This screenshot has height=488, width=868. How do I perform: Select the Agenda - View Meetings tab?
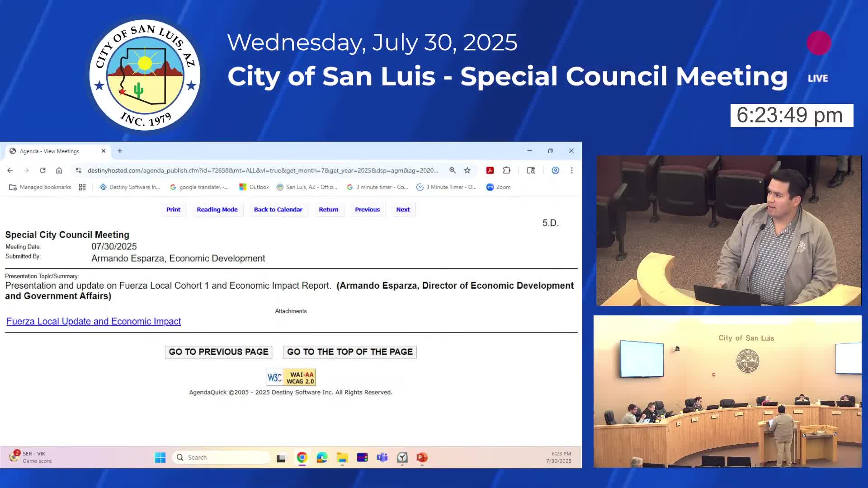pyautogui.click(x=50, y=151)
